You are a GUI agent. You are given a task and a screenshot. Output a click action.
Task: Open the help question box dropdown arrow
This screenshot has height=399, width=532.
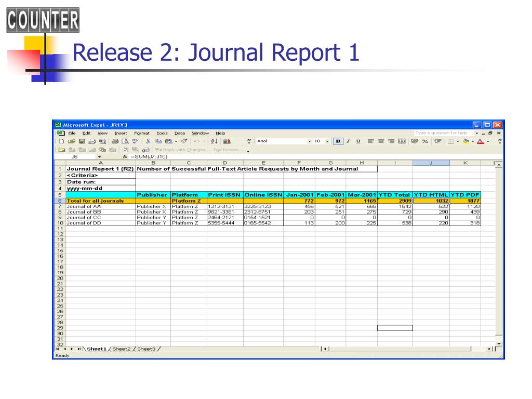tap(477, 134)
